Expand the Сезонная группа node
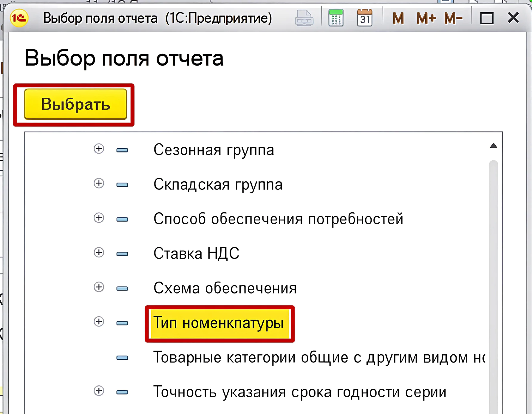Viewport: 532px width, 414px height. coord(99,149)
